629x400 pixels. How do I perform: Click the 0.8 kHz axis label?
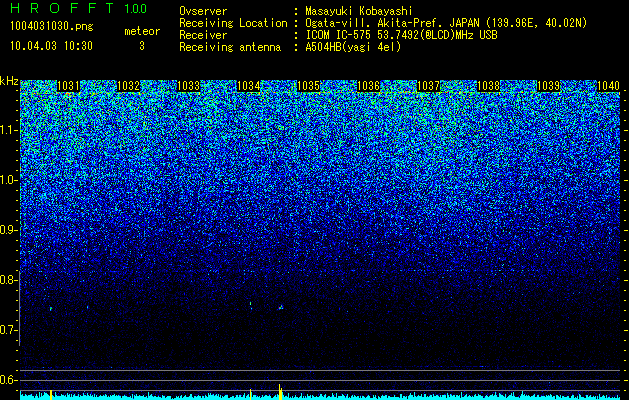[x=8, y=280]
